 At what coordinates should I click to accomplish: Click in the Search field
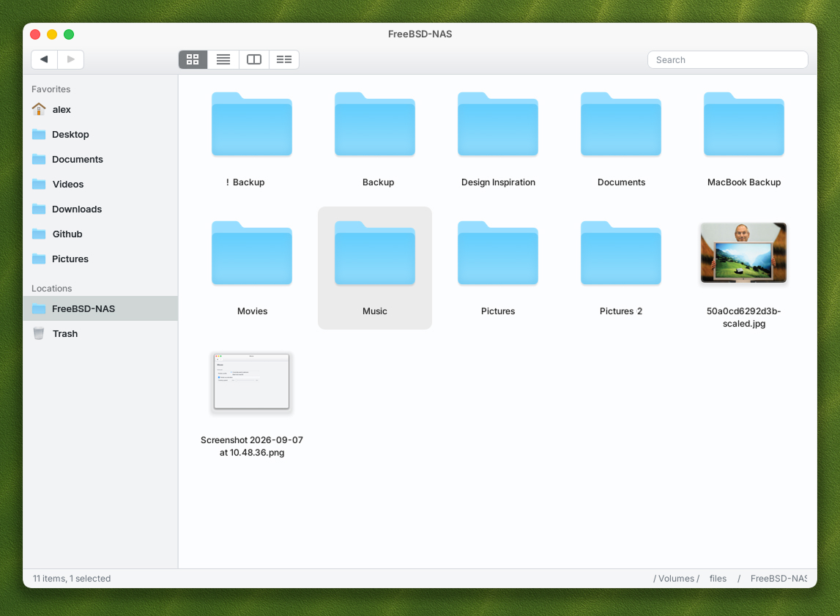(x=727, y=59)
